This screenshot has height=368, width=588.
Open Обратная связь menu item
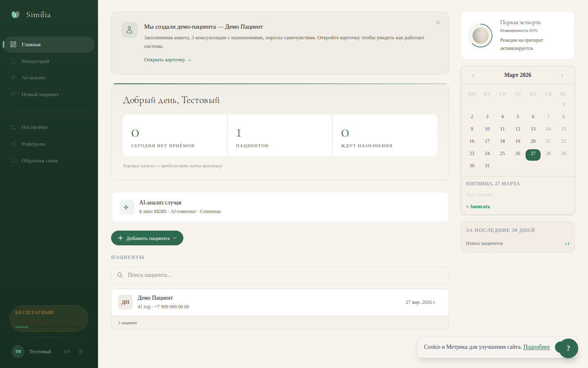click(x=40, y=161)
